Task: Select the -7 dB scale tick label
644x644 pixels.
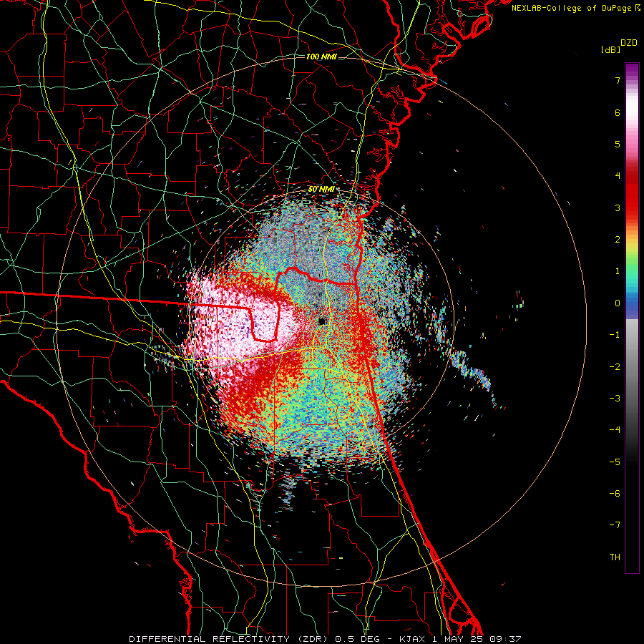Action: tap(615, 525)
